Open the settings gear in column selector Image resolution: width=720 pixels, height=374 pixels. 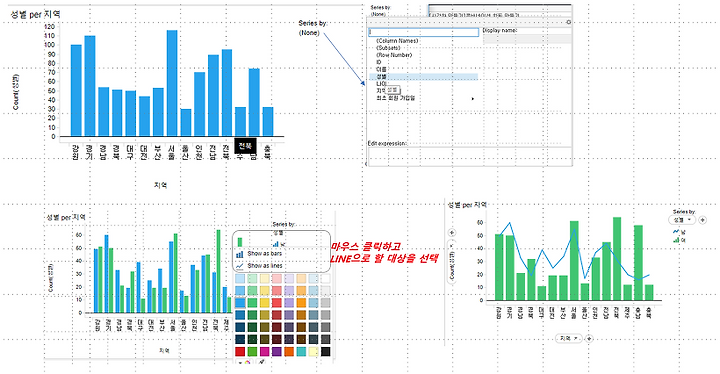pyautogui.click(x=568, y=22)
